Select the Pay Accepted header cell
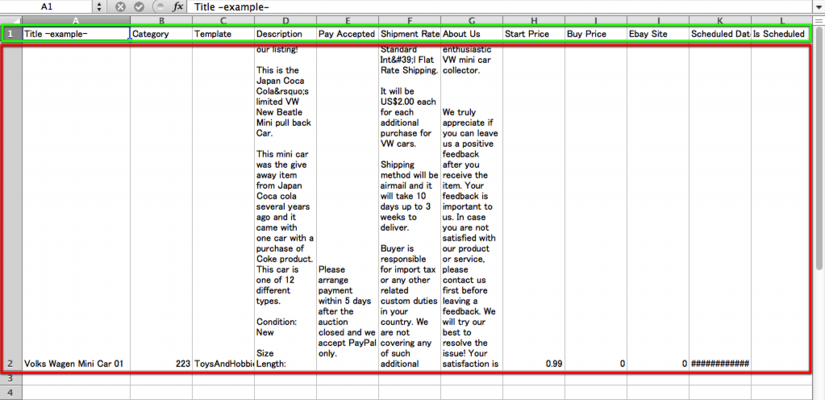 pyautogui.click(x=347, y=34)
